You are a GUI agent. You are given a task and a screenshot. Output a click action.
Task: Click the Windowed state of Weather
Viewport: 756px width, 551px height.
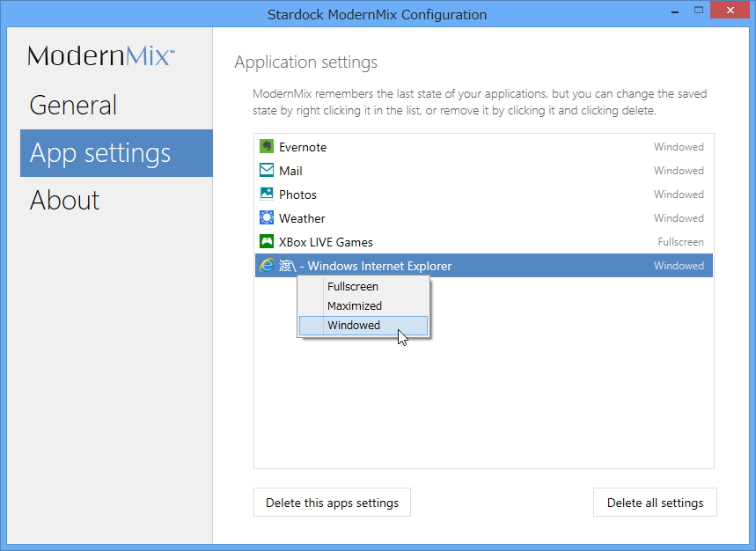(679, 218)
